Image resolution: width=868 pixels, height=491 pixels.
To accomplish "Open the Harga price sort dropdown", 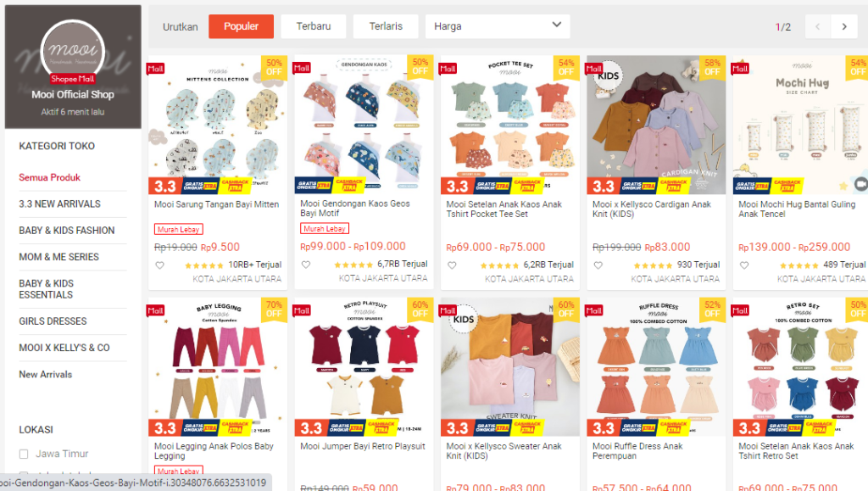I will pyautogui.click(x=497, y=26).
